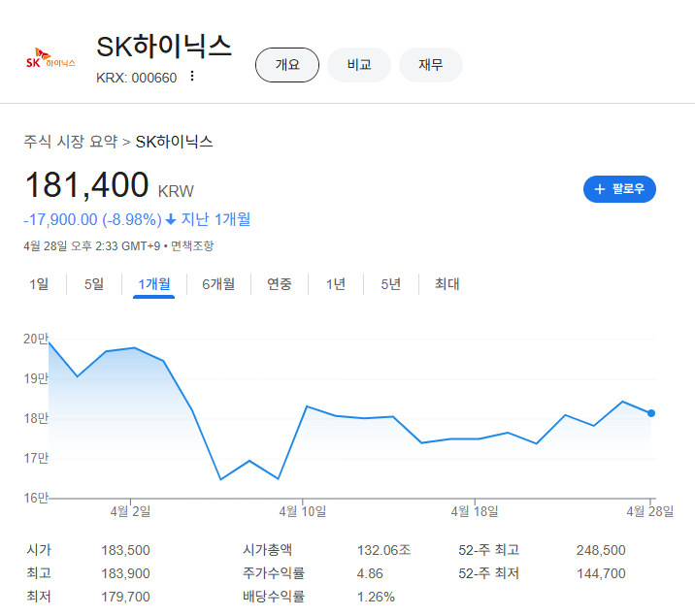The height and width of the screenshot is (616, 695).
Task: Click the KRX: 000660 ticker text
Action: pyautogui.click(x=137, y=78)
